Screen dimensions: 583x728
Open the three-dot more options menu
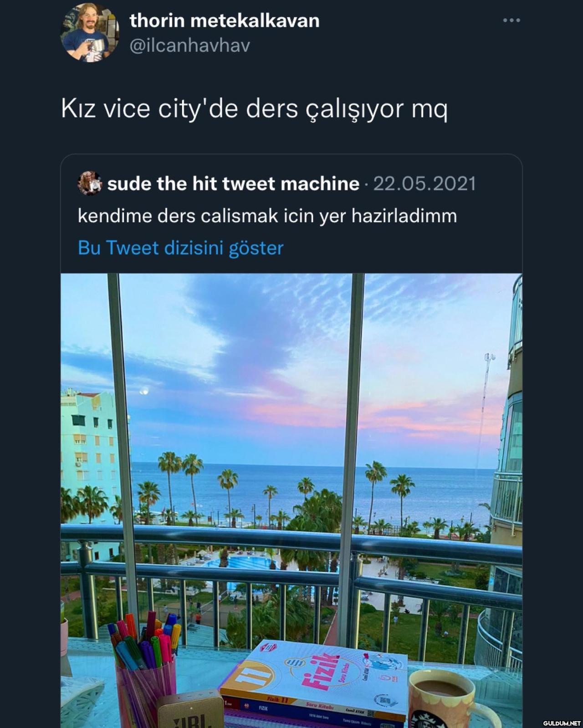(511, 20)
